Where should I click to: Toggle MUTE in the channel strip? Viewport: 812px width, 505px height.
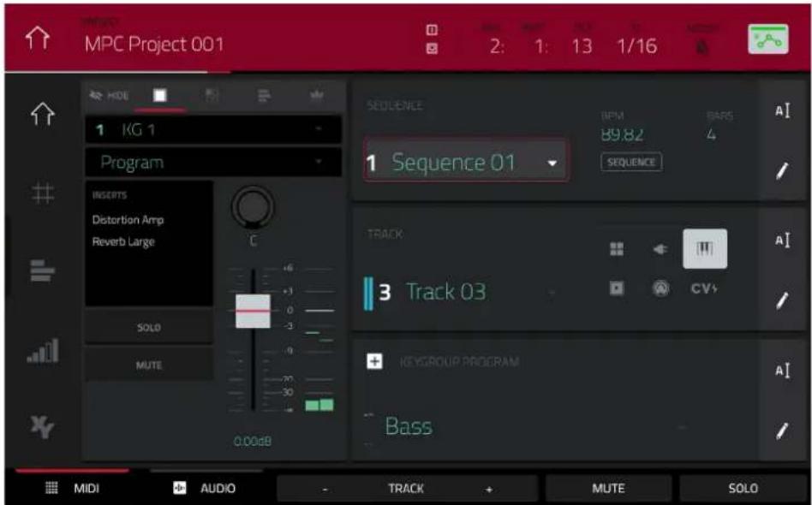click(149, 365)
